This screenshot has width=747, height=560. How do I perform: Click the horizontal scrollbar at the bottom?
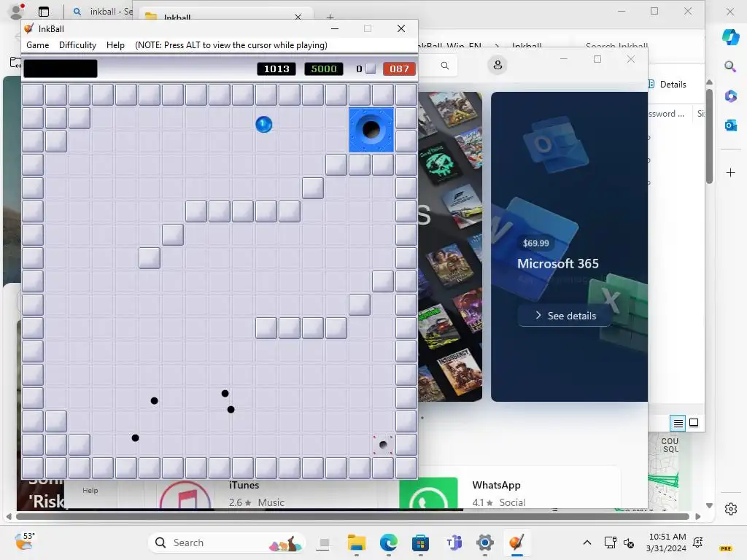[x=352, y=517]
